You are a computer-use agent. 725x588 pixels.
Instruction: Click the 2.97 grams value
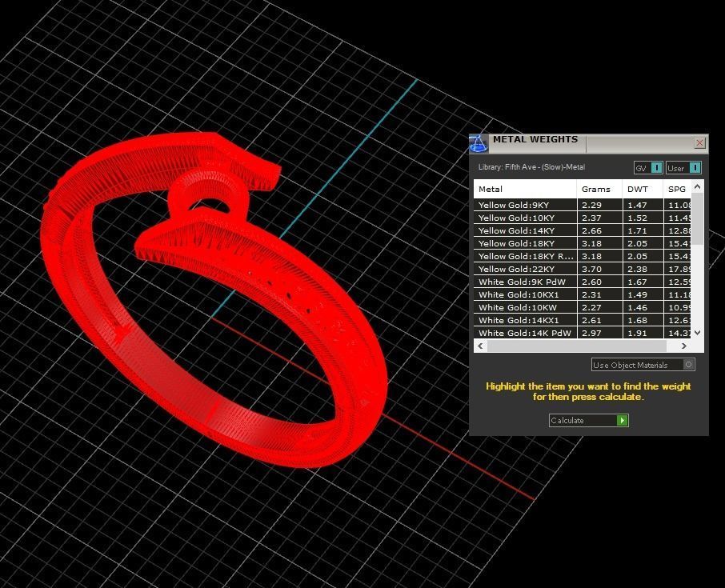pyautogui.click(x=591, y=333)
